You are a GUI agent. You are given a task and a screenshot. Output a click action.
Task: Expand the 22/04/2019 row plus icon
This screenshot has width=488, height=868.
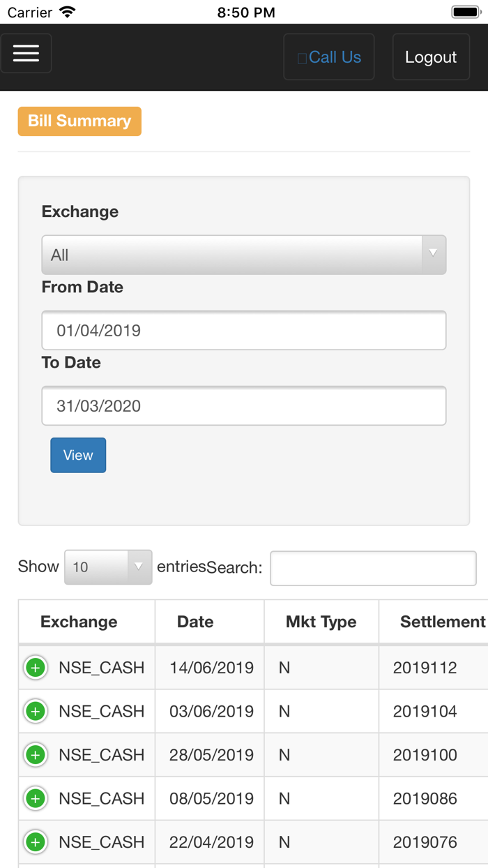point(36,842)
